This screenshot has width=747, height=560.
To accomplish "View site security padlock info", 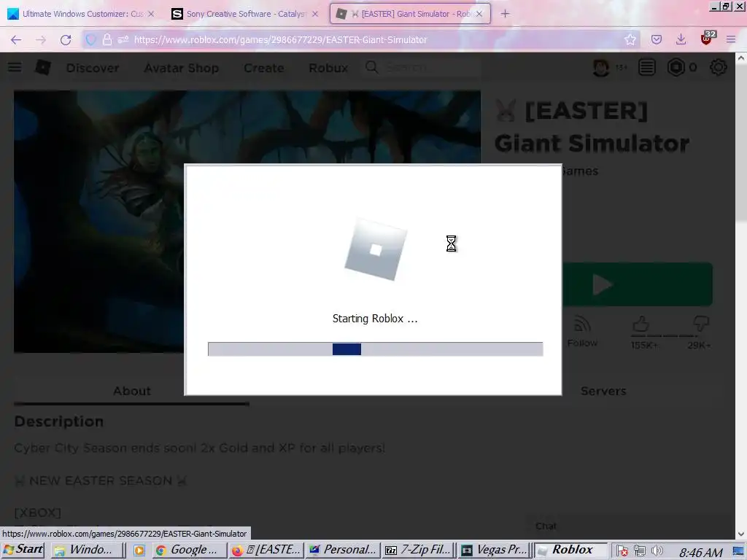I will point(107,40).
